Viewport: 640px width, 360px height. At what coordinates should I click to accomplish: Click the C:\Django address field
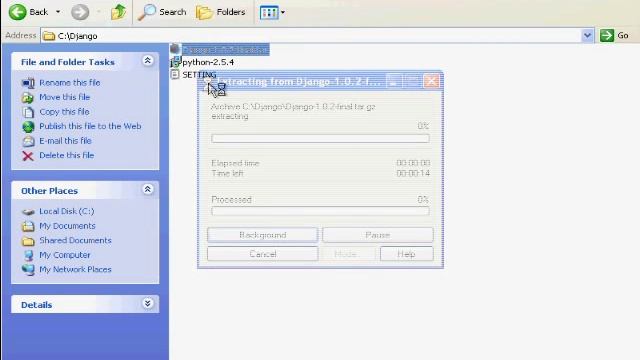click(x=311, y=36)
